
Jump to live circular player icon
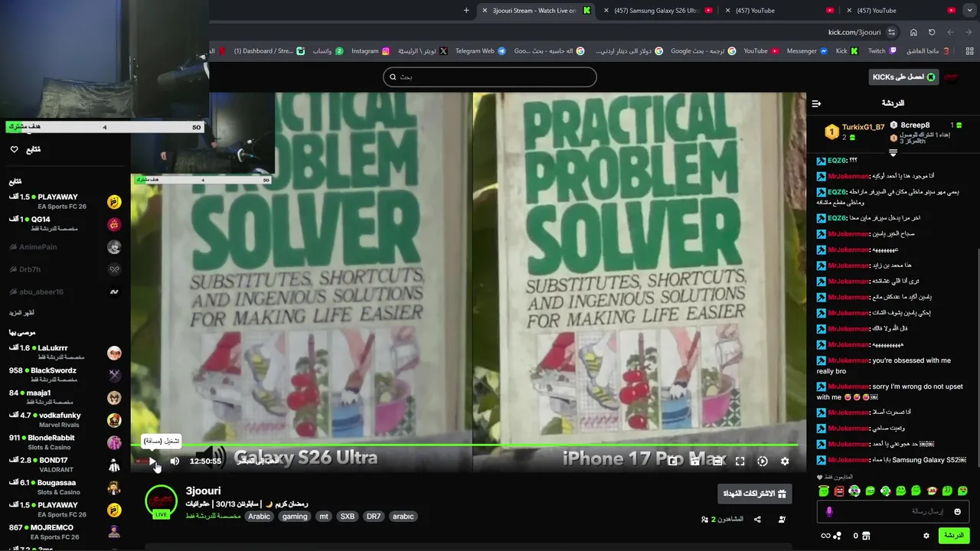click(762, 461)
